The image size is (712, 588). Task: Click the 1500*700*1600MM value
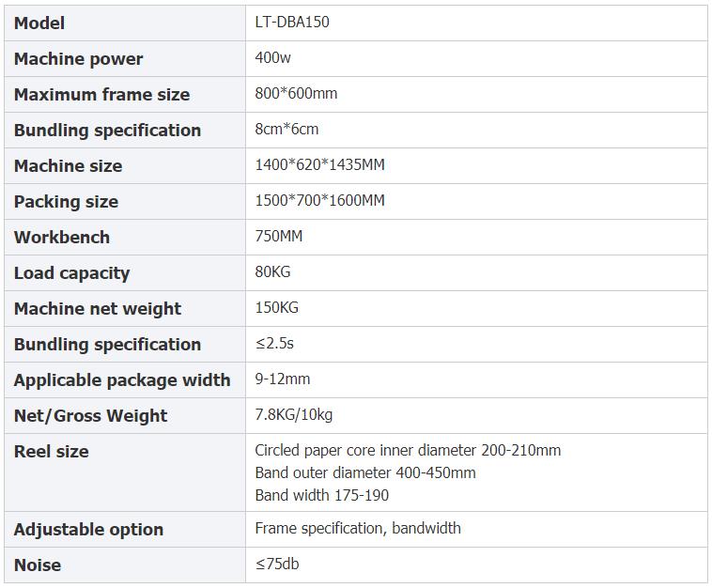coord(319,200)
